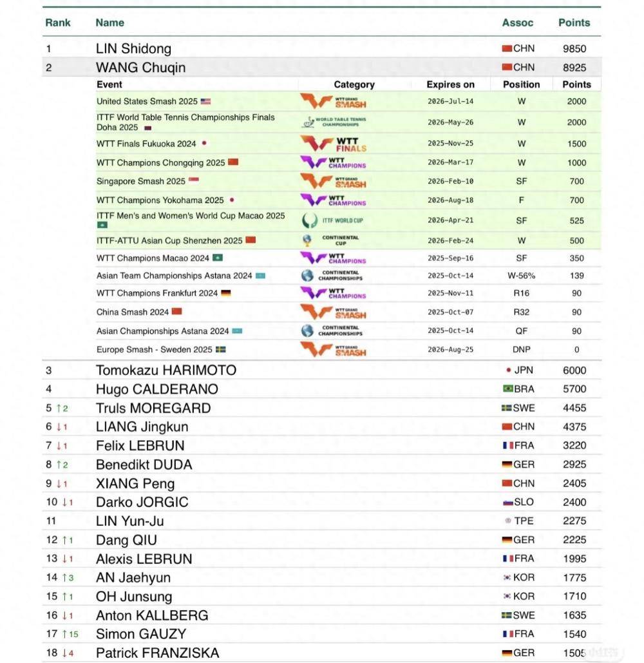Click the Germany flag for Benedikt DUDA
644x663 pixels.
[x=507, y=465]
